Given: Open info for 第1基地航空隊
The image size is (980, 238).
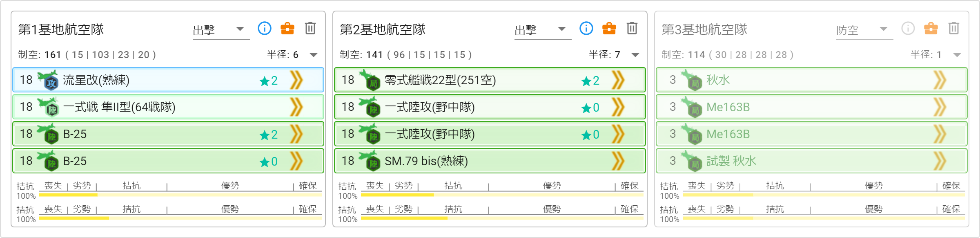Looking at the screenshot, I should (265, 28).
